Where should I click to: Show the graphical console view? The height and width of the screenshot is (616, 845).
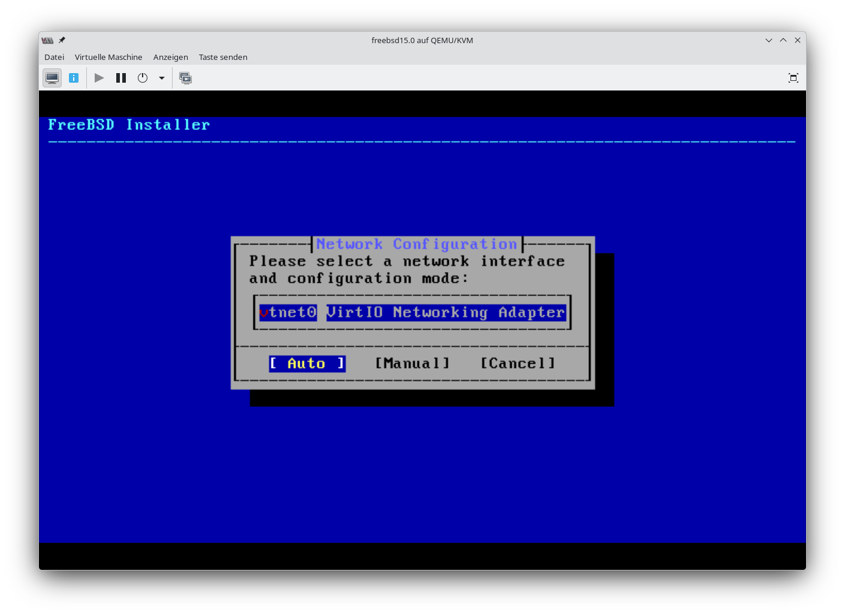click(x=52, y=78)
